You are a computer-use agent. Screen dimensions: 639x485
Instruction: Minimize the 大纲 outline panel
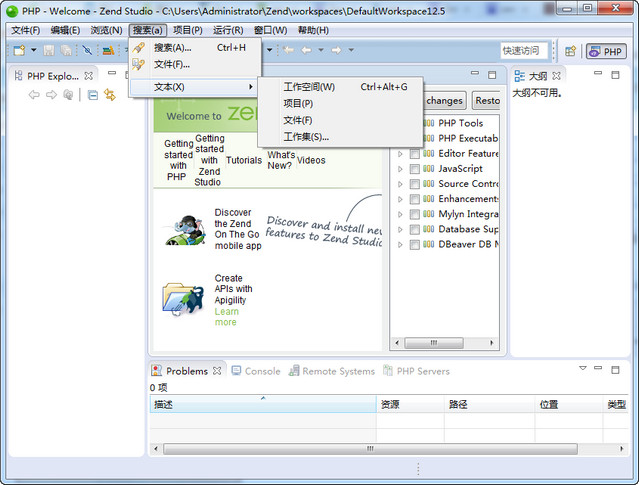tap(598, 73)
